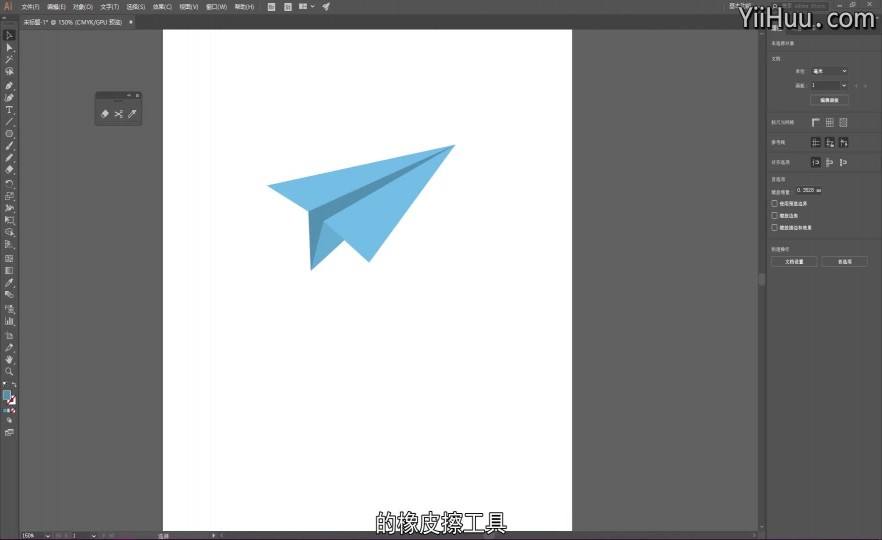Click the swap fill and stroke arrow
The image size is (882, 540).
point(14,385)
